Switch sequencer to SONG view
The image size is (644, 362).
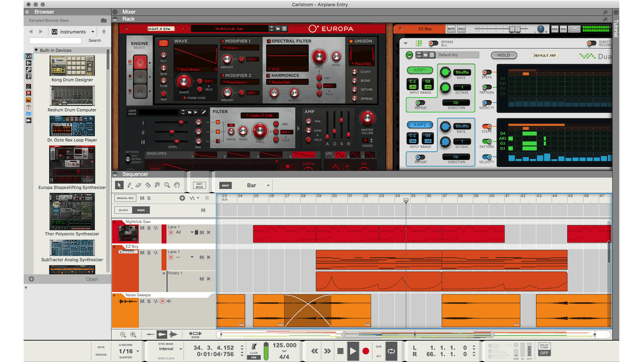click(141, 210)
